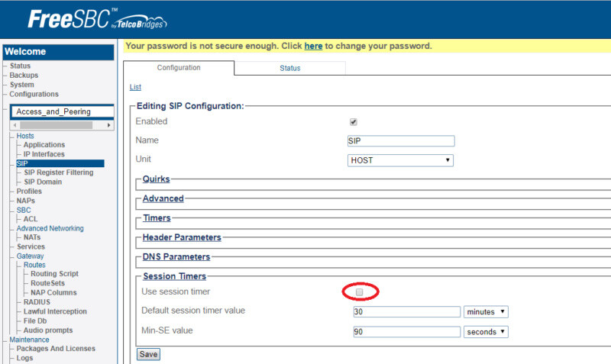Open the minutes unit dropdown
This screenshot has height=364, width=611.
click(x=486, y=312)
